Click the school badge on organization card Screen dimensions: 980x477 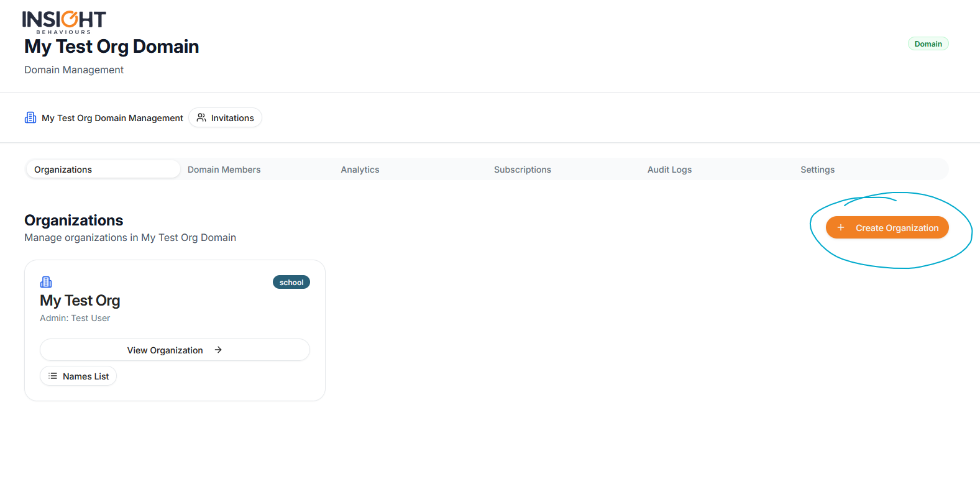291,282
